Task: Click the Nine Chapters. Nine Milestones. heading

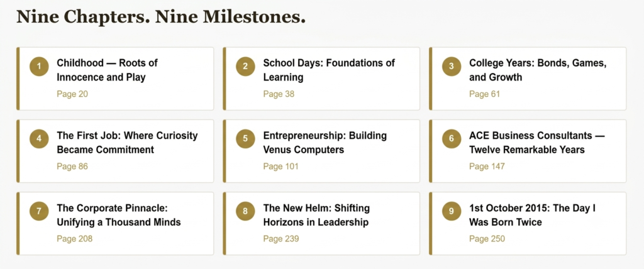Action: point(161,17)
